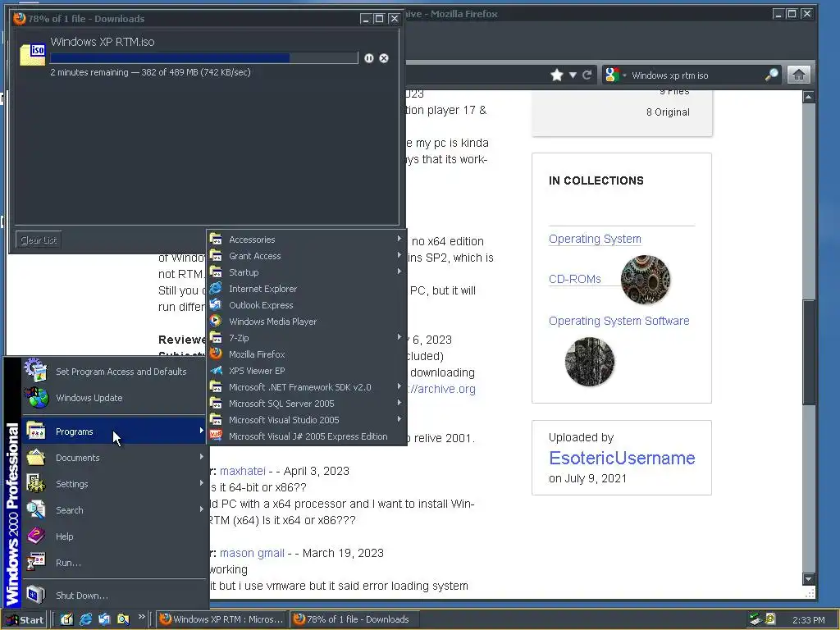Click the XPS Viewer EP icon

click(216, 370)
